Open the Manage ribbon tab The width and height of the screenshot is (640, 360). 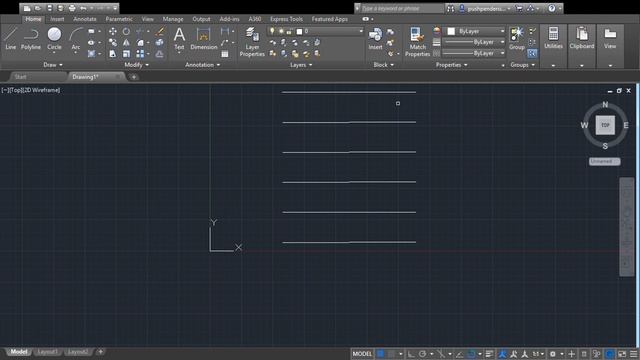pyautogui.click(x=173, y=19)
